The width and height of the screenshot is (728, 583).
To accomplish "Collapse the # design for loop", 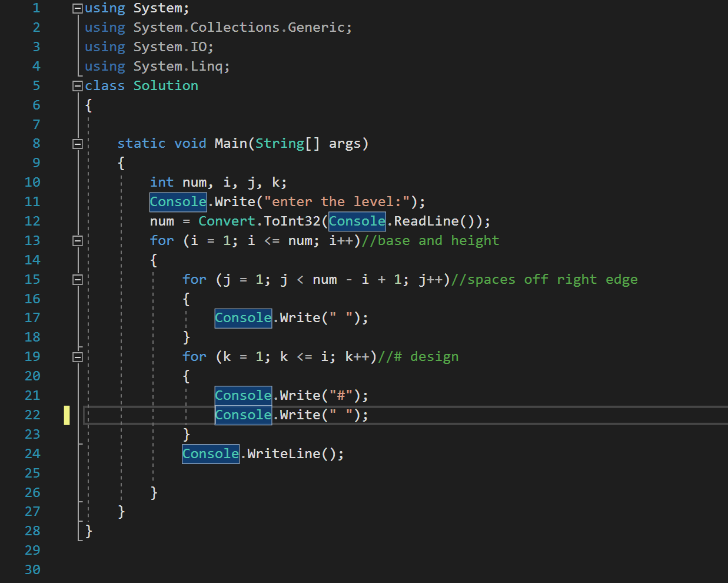I will point(77,356).
